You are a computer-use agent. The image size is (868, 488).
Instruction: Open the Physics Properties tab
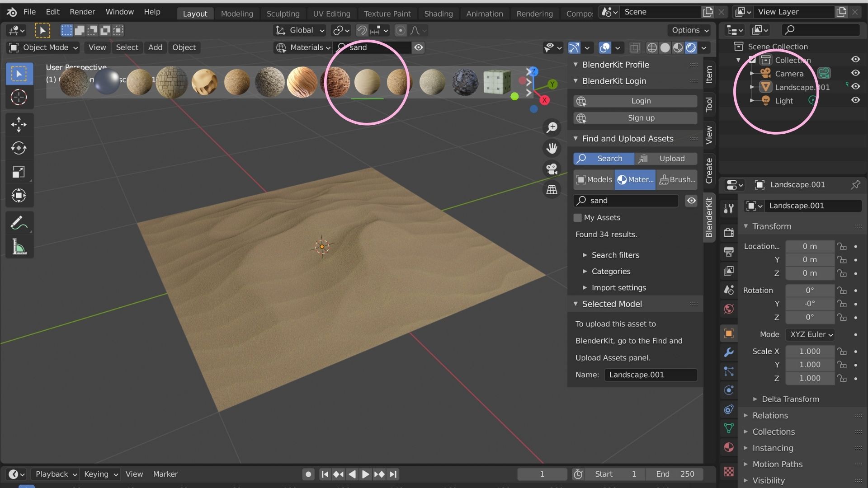728,390
